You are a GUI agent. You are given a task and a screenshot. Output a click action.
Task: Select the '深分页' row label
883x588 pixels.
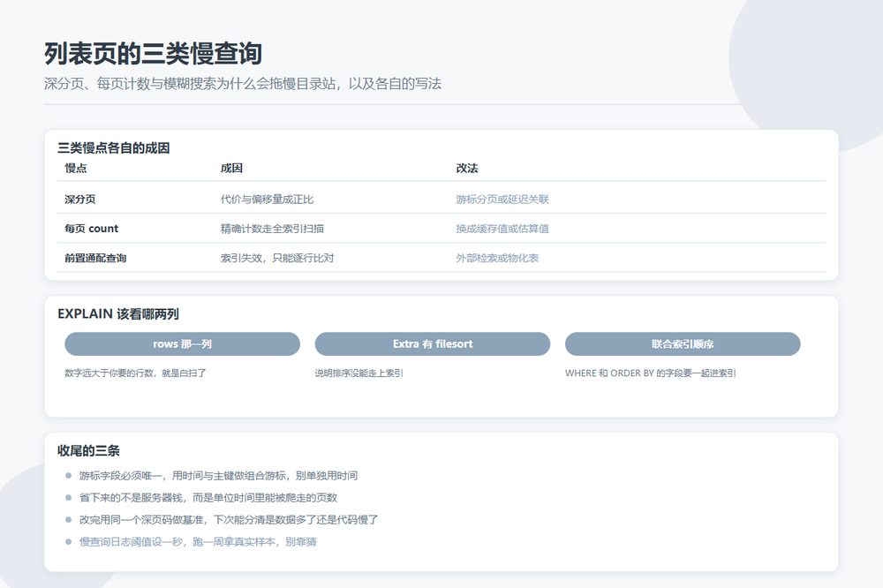coord(80,199)
